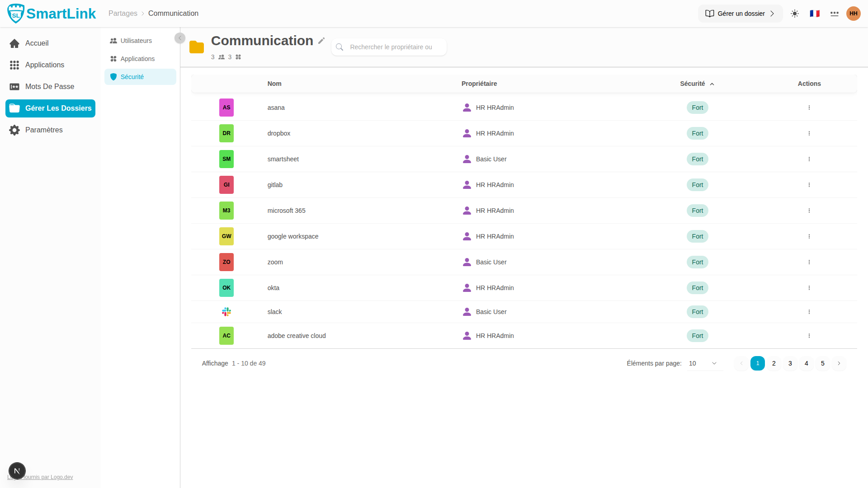Collapse the folder side panel arrow

pos(180,38)
